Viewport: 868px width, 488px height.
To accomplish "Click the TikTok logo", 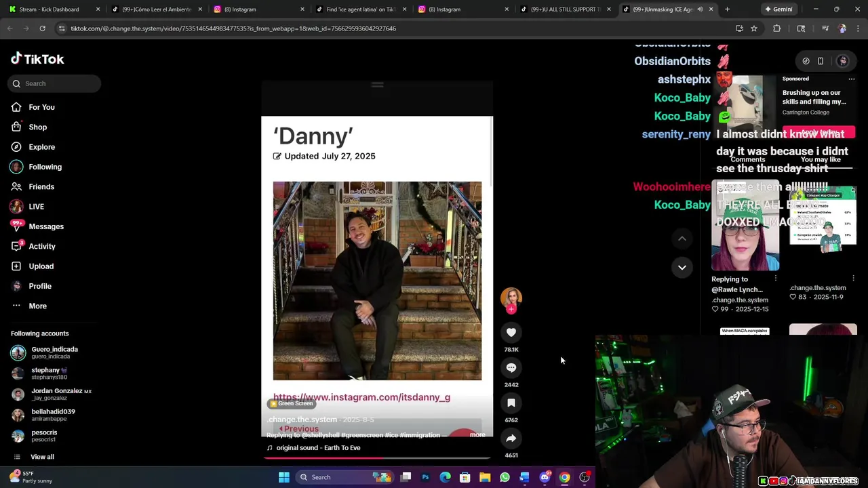I will [37, 59].
